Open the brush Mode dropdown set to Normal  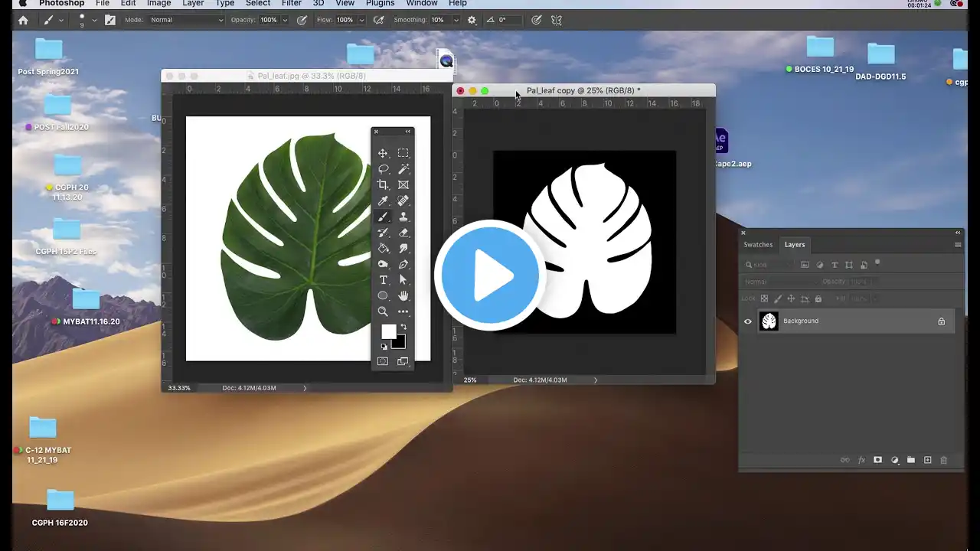(x=185, y=20)
